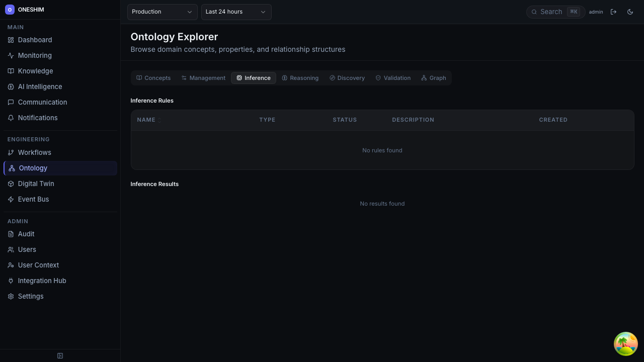644x362 pixels.
Task: Click the Digital Twin cube icon
Action: click(11, 184)
